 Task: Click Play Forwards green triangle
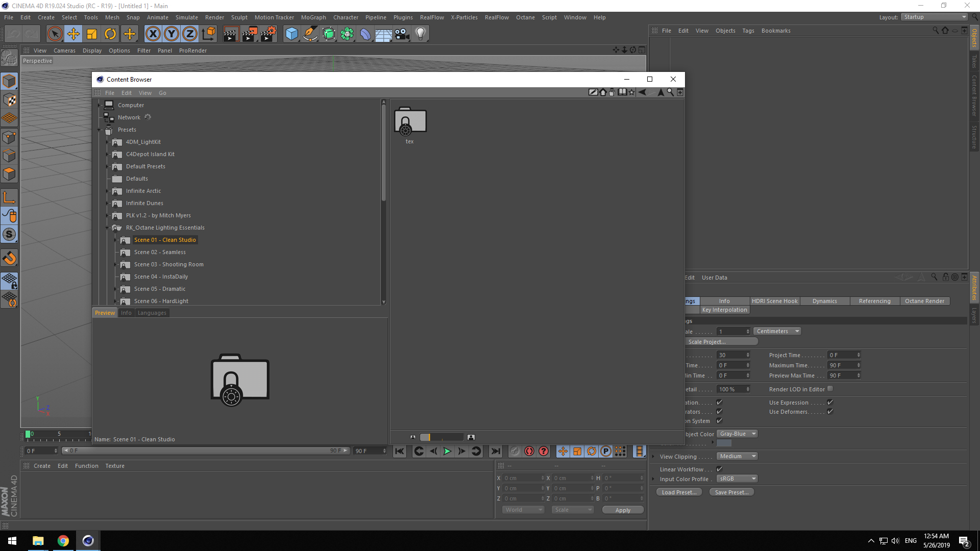click(x=447, y=451)
